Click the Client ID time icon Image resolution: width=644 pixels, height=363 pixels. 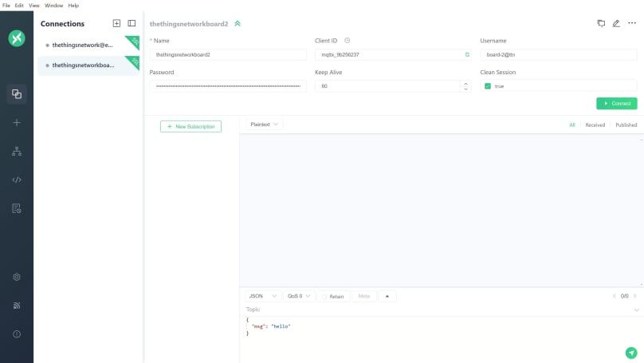tap(347, 40)
